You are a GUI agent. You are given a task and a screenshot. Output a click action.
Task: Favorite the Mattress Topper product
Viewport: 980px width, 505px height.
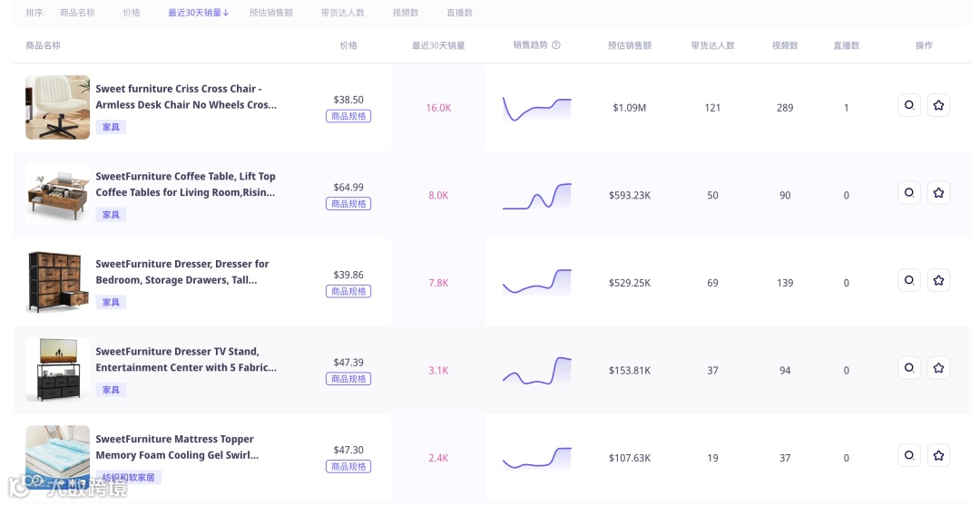point(939,455)
